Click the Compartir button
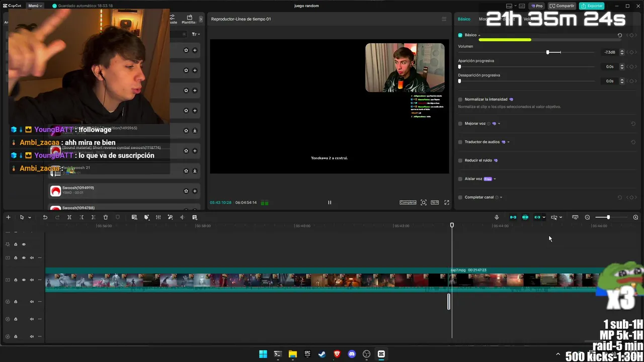Viewport: 644px width, 362px height. (x=562, y=6)
